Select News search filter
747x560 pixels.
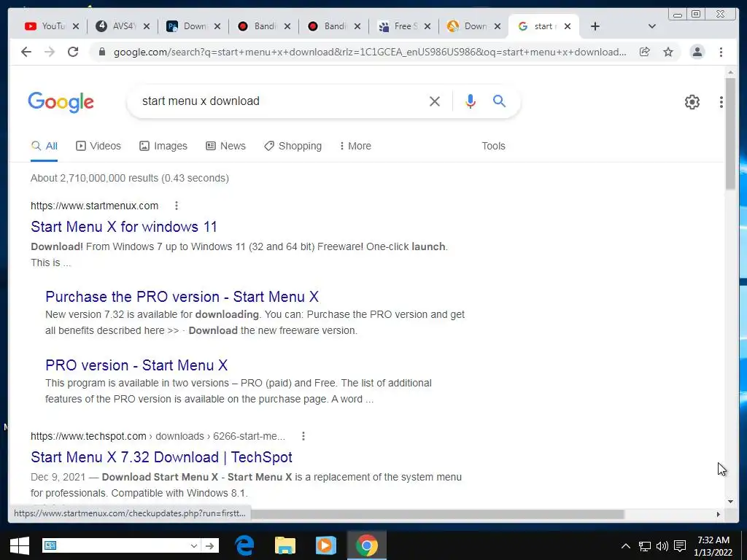coord(225,146)
